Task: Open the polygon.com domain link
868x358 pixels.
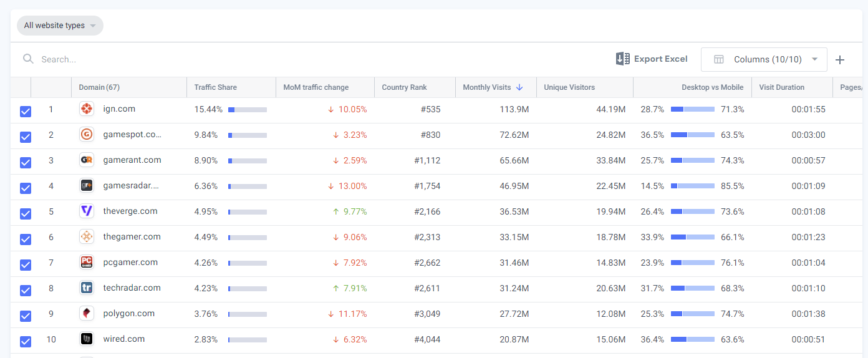Action: coord(129,313)
